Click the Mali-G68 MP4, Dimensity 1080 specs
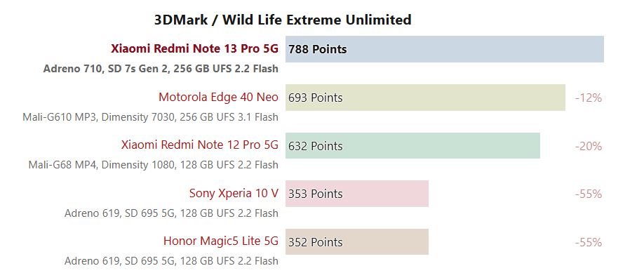The width and height of the screenshot is (644, 280). (153, 165)
